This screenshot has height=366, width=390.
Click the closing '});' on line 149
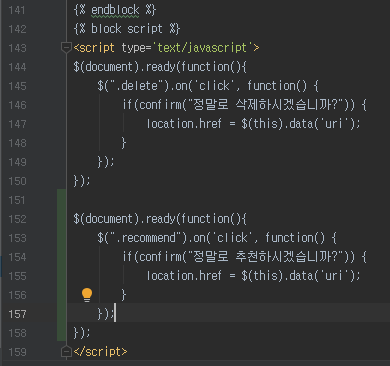(106, 162)
